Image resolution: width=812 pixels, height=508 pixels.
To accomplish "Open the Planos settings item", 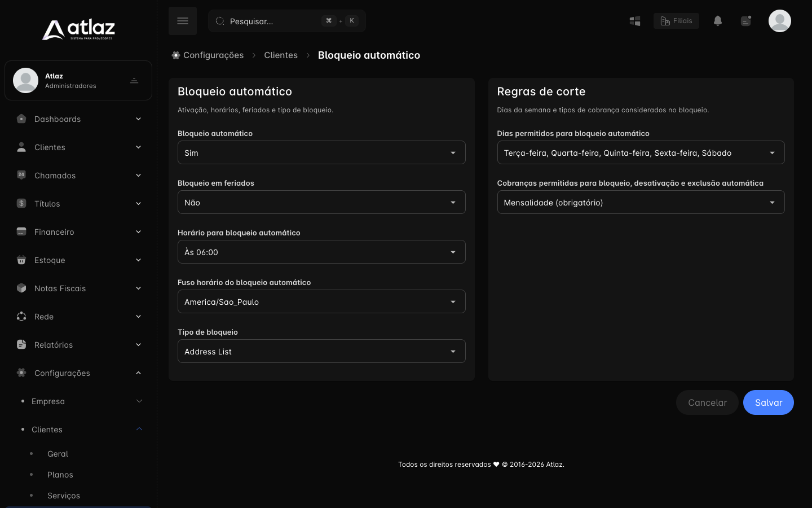I will 60,475.
